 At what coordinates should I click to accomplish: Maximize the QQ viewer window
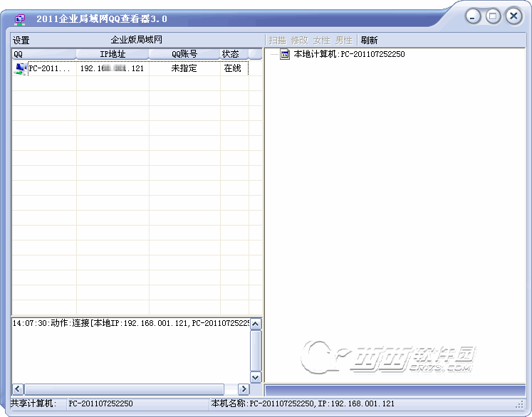click(x=493, y=16)
